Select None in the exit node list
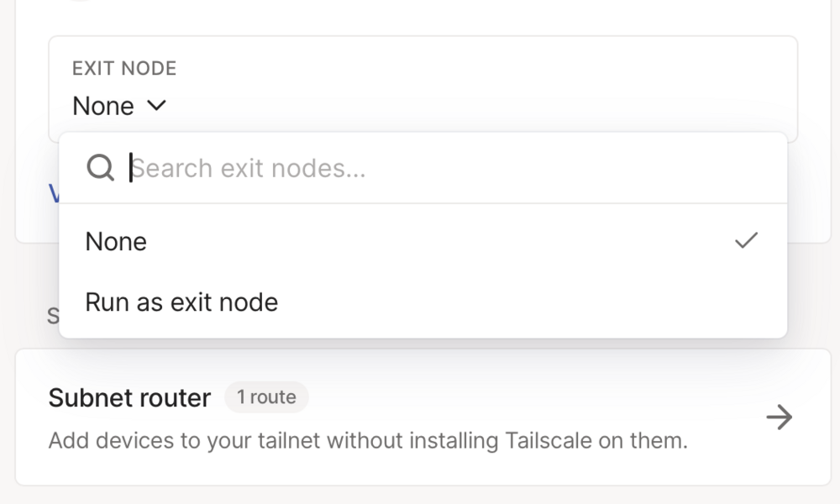The width and height of the screenshot is (840, 504). 423,241
